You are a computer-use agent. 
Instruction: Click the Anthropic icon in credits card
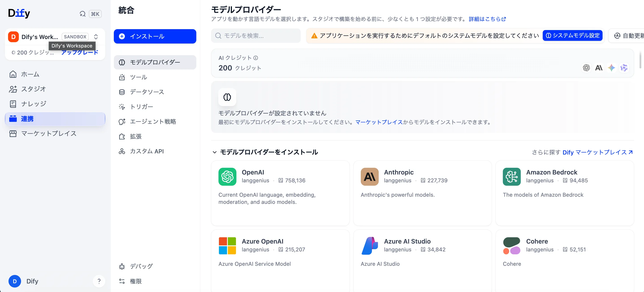[x=599, y=68]
